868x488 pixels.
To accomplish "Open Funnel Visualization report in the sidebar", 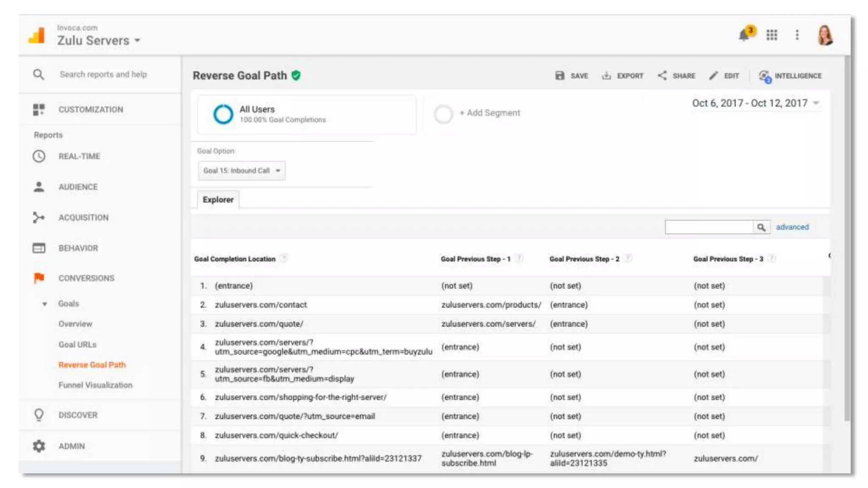I will pos(95,385).
